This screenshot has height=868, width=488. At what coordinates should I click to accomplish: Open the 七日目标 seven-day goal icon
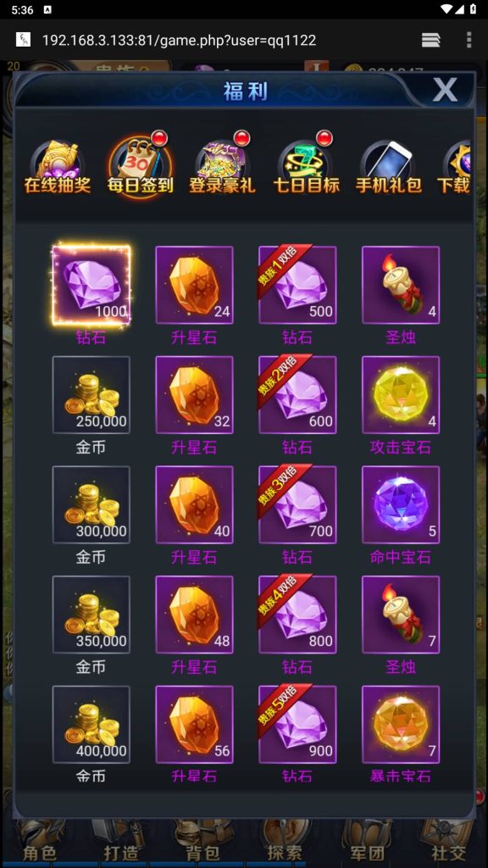click(x=306, y=167)
